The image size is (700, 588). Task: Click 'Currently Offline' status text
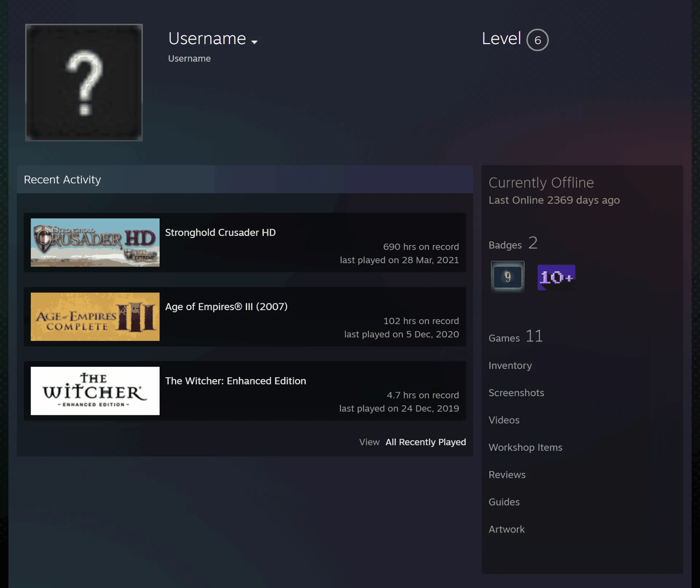[x=541, y=183]
